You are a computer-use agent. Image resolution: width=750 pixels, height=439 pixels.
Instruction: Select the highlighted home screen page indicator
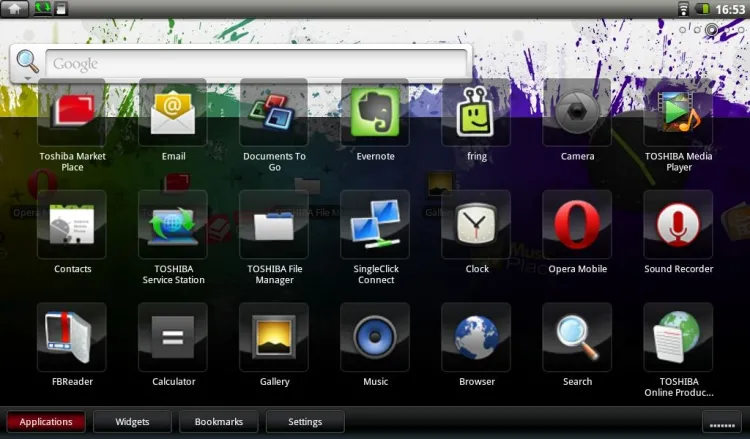click(712, 30)
